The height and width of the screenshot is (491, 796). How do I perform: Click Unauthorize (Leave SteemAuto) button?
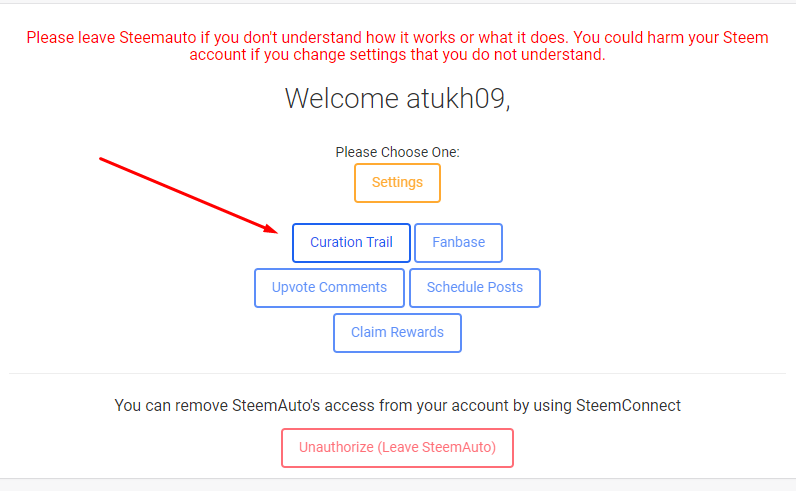click(x=397, y=448)
